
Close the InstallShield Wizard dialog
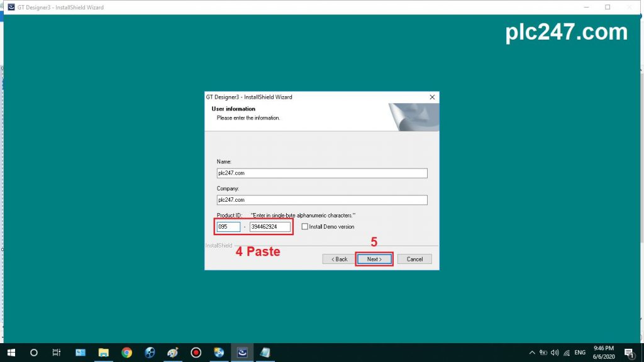[x=432, y=97]
